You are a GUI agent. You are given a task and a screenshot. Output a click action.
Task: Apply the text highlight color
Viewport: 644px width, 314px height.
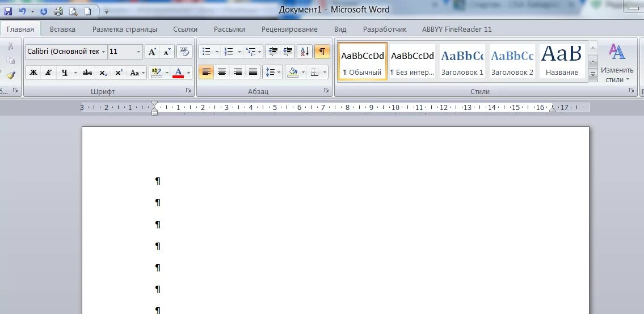(x=157, y=73)
